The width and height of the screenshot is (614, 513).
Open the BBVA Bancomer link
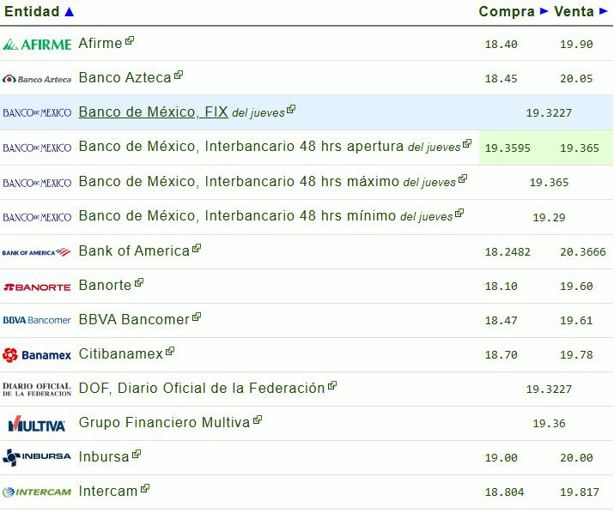pos(134,320)
